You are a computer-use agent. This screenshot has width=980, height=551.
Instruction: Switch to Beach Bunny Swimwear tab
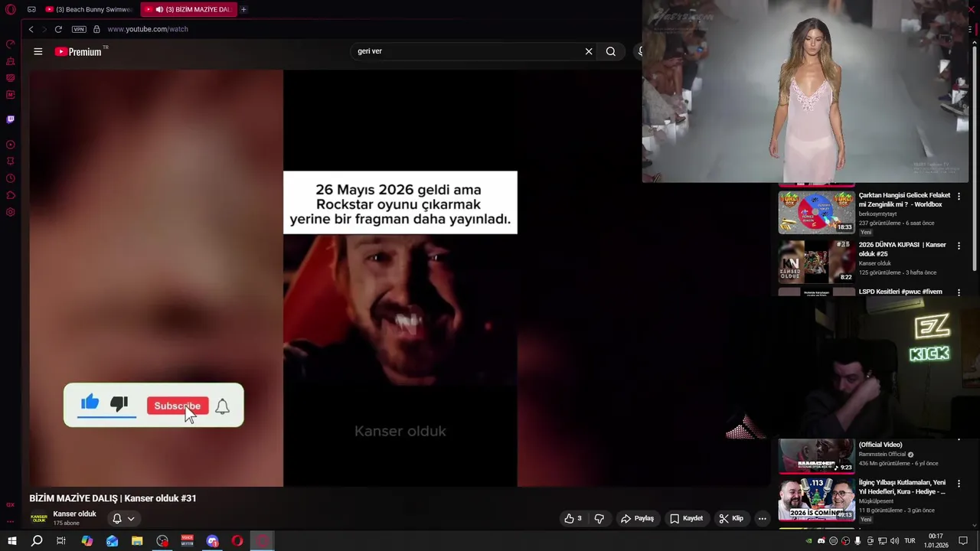[x=88, y=9]
